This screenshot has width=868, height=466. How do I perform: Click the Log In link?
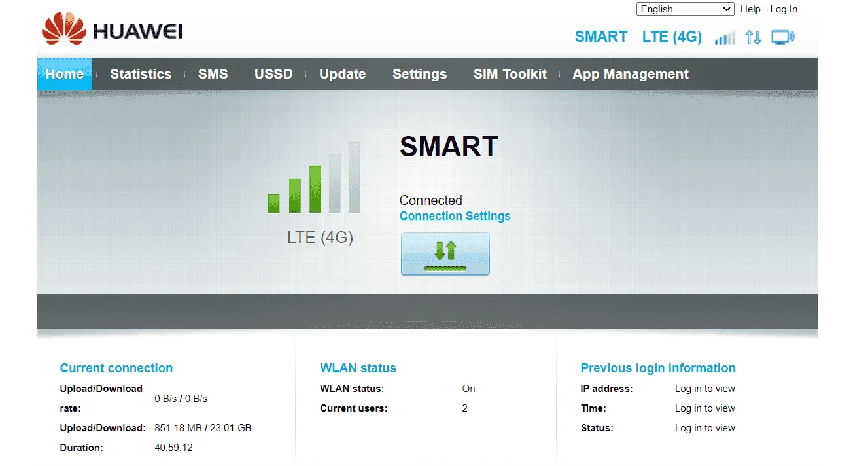784,9
